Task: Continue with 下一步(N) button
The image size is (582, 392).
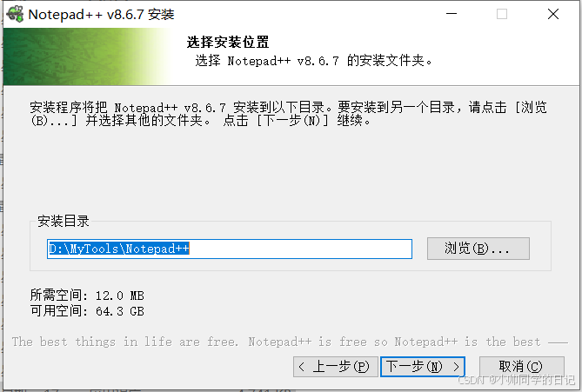Action: click(x=423, y=367)
